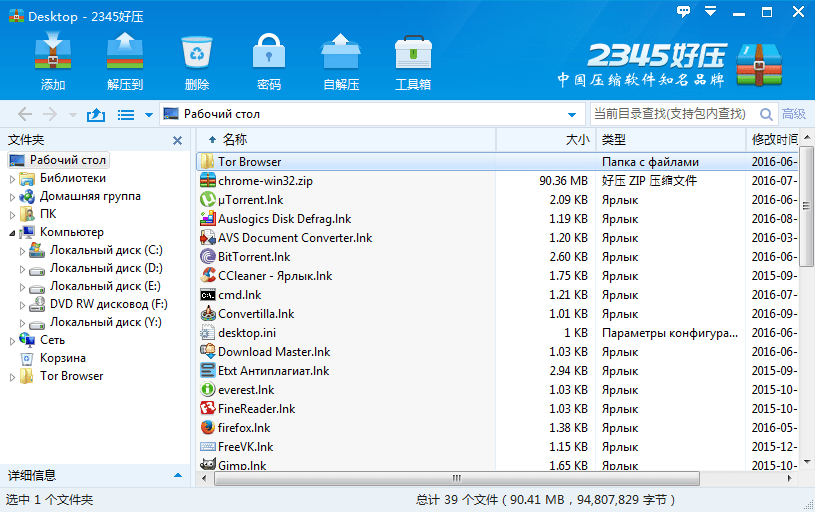The width and height of the screenshot is (815, 512).
Task: Expand the Библиотеки tree node
Action: pos(13,179)
